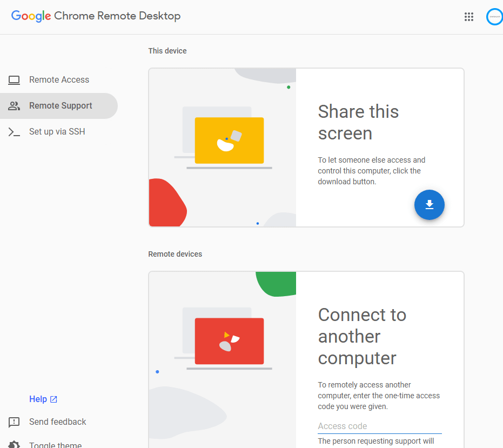Go to Set up via SSH

point(59,132)
